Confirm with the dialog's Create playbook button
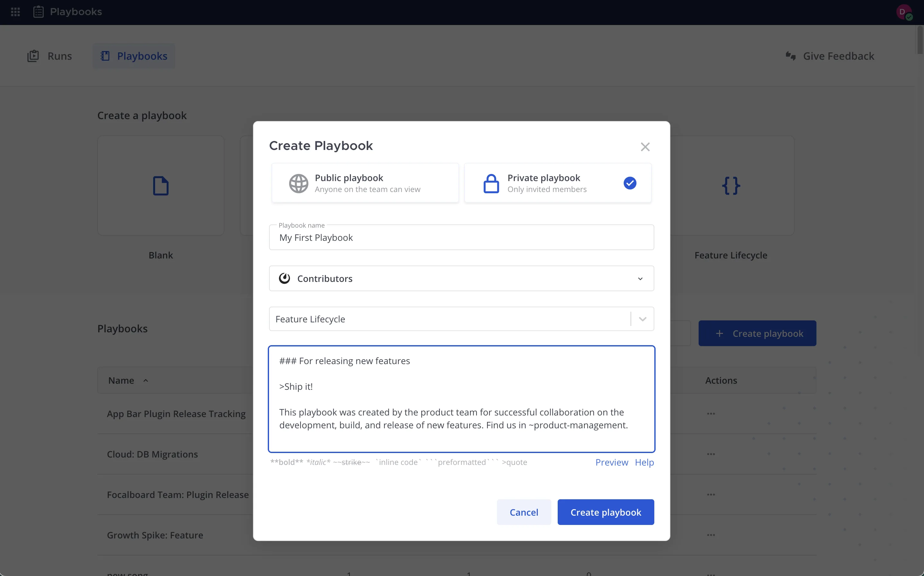The image size is (924, 576). [606, 512]
